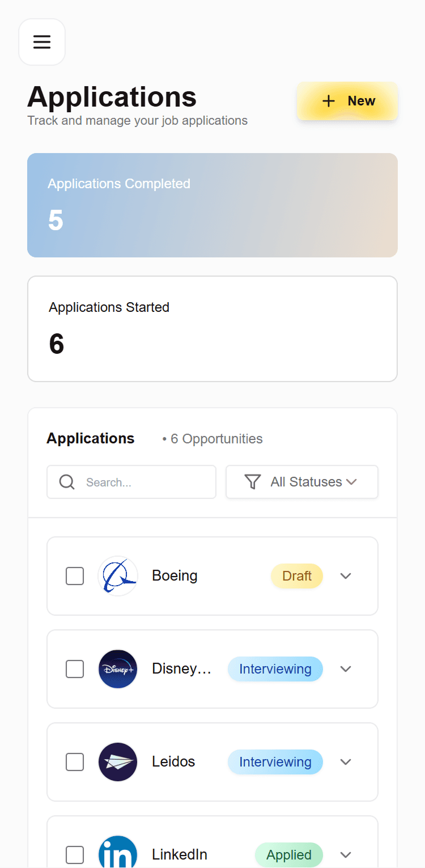
Task: Expand the Leidos application details
Action: point(346,762)
